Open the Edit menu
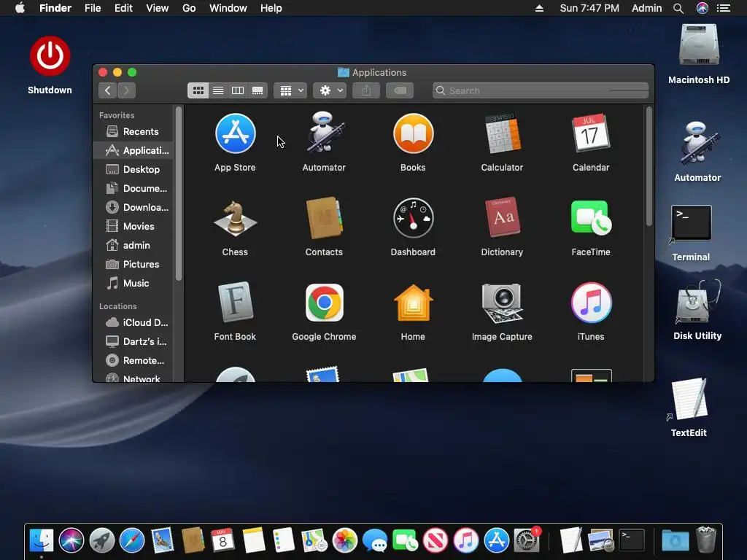Image resolution: width=747 pixels, height=560 pixels. pos(123,8)
